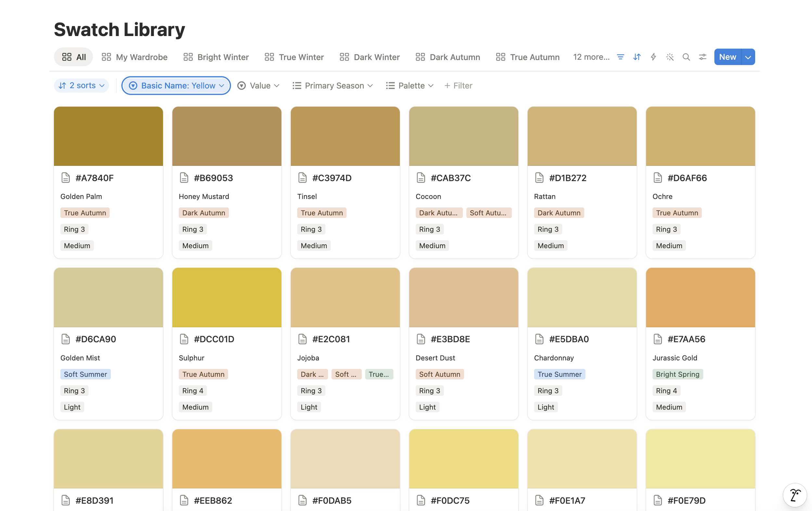
Task: Open the True Autumn view tab
Action: (x=528, y=57)
